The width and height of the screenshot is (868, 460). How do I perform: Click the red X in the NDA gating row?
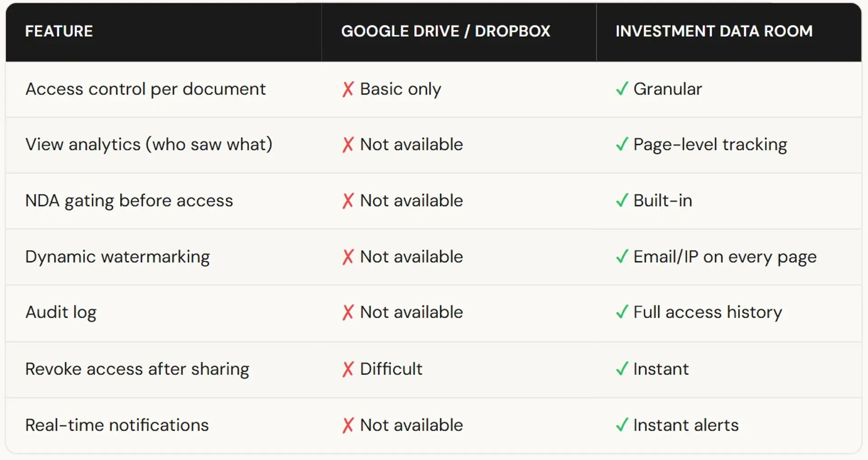[348, 201]
